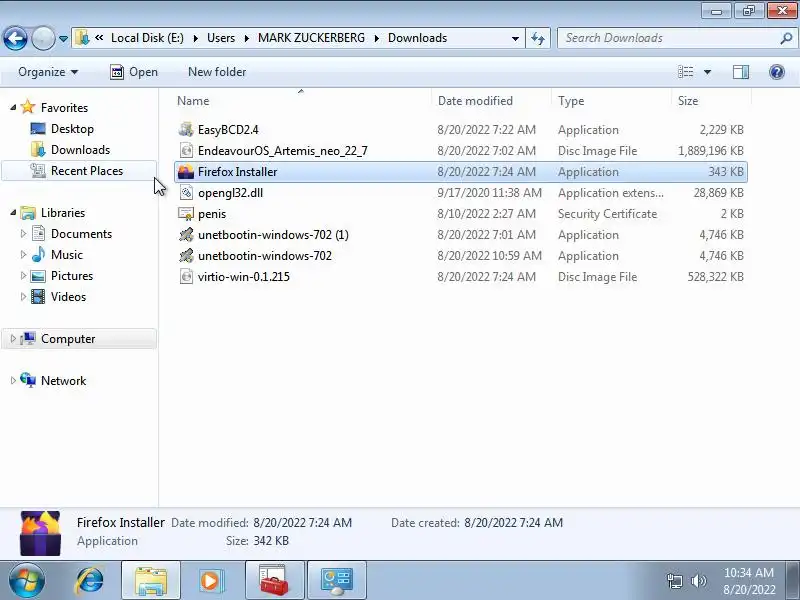The height and width of the screenshot is (600, 800).
Task: Open the Organize menu
Action: point(48,72)
